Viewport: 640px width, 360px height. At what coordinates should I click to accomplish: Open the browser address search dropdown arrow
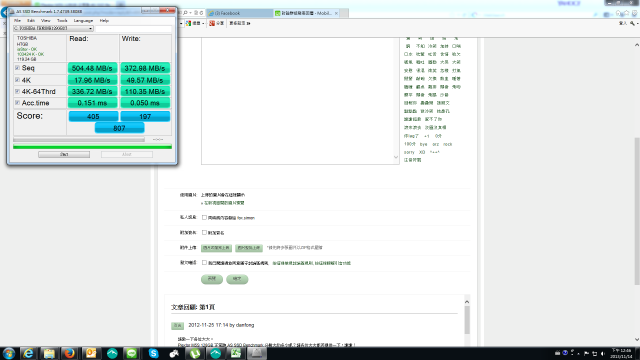click(x=191, y=13)
